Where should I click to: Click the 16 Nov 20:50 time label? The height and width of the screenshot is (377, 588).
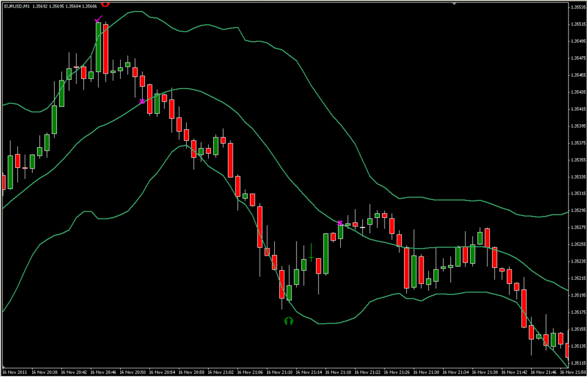coord(133,373)
